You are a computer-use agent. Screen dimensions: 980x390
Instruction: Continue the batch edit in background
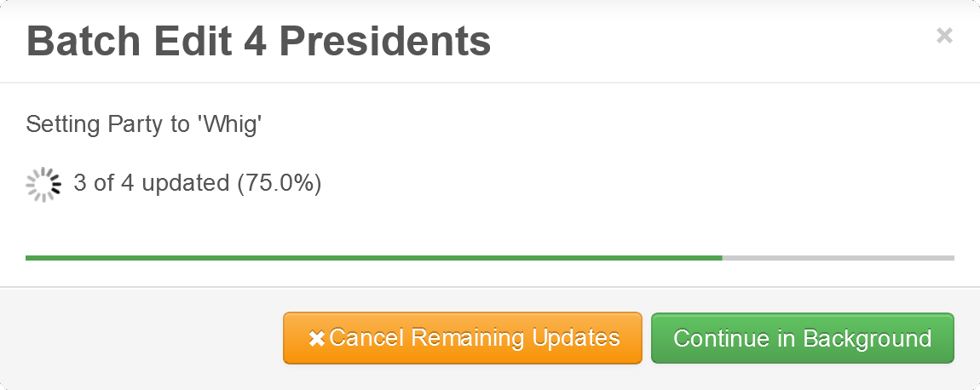point(802,338)
